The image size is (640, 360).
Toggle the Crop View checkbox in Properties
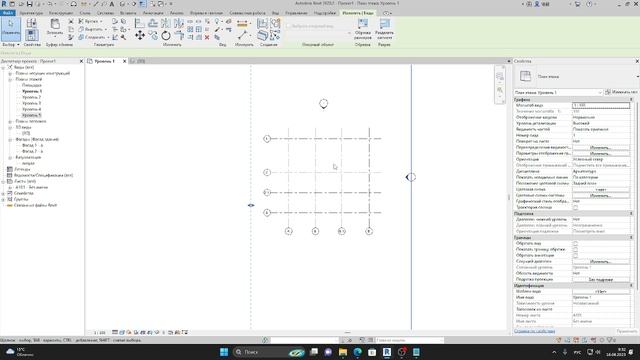[576, 243]
